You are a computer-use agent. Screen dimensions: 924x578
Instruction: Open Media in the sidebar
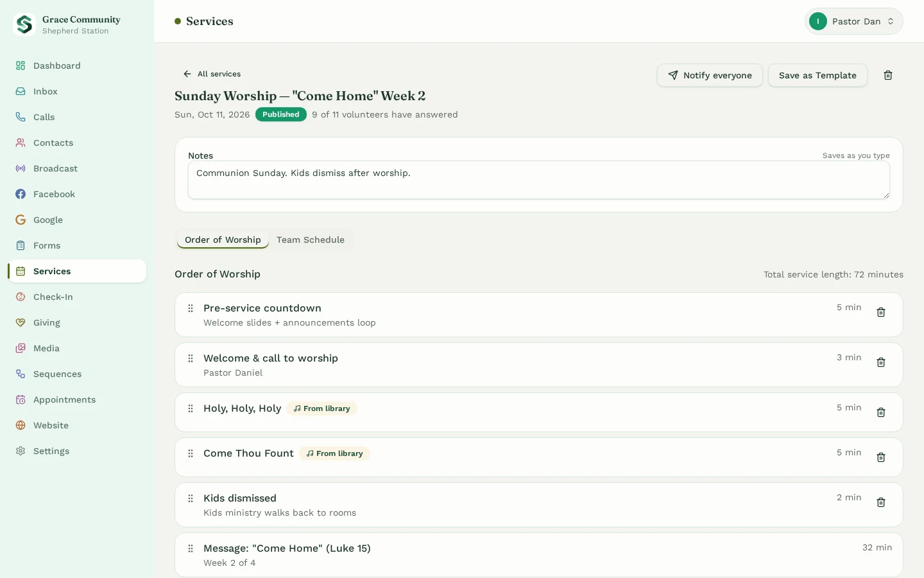77,348
